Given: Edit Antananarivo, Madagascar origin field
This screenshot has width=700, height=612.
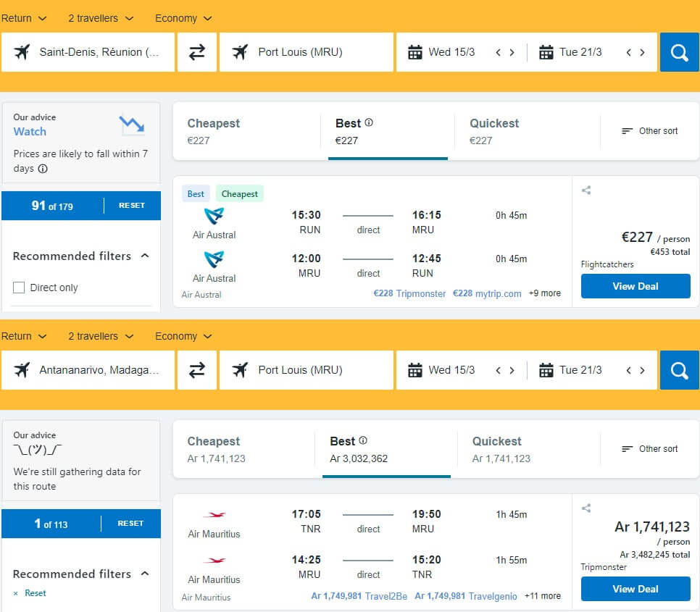Looking at the screenshot, I should [x=88, y=370].
